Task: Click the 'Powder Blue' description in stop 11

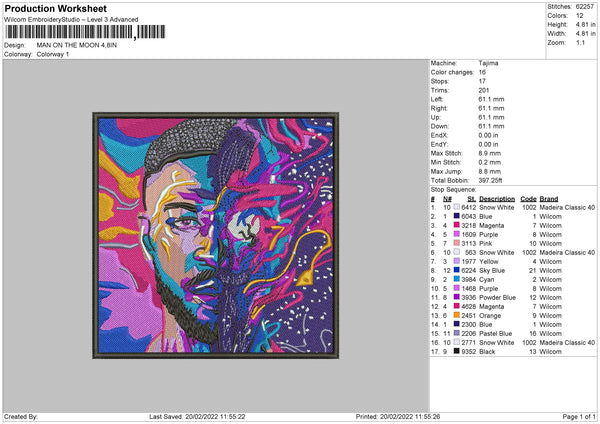Action: (497, 298)
